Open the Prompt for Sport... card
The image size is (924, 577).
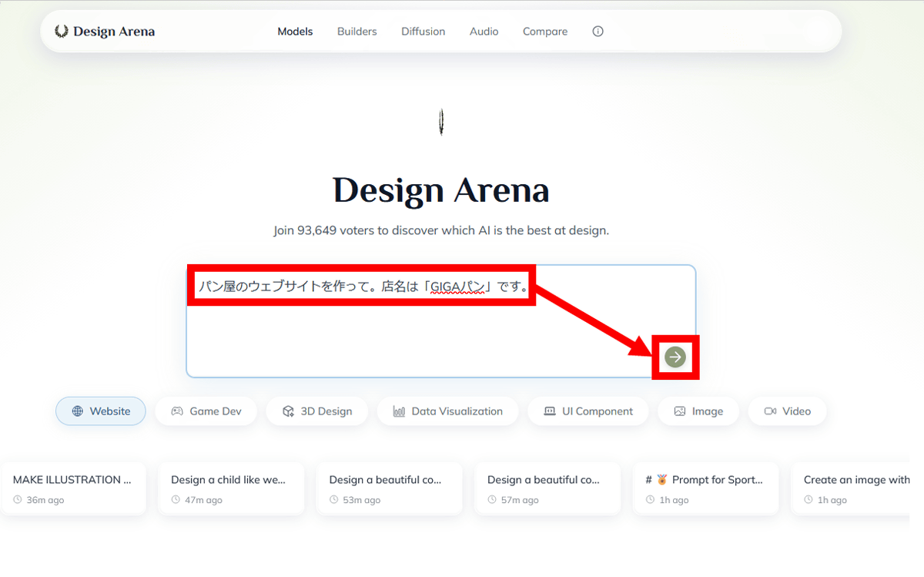click(705, 489)
